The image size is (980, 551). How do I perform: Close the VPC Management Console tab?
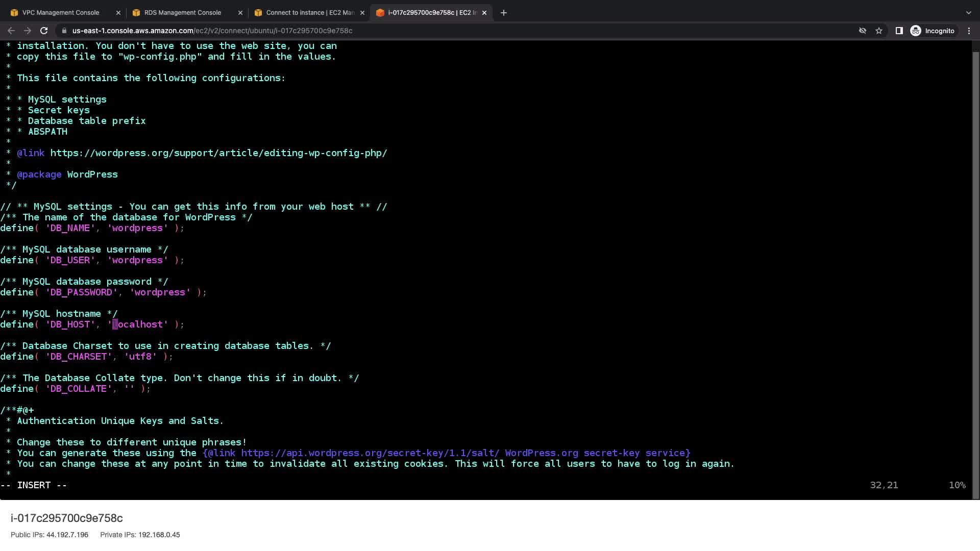point(118,13)
